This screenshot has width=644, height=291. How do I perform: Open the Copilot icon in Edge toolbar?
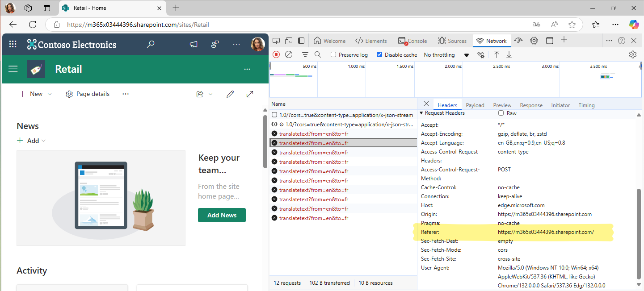pos(634,25)
